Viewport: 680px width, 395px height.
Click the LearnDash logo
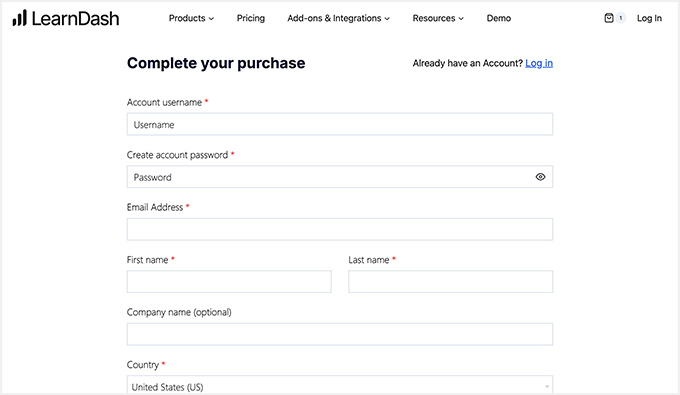tap(65, 18)
